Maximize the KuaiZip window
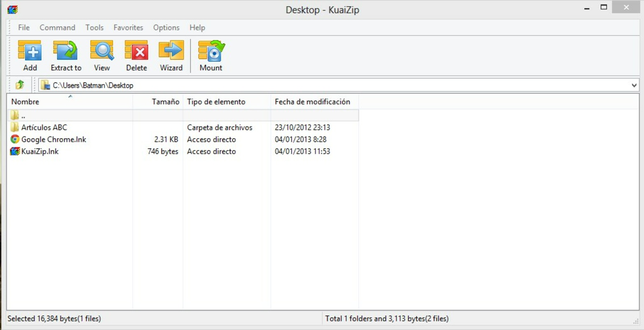 604,7
